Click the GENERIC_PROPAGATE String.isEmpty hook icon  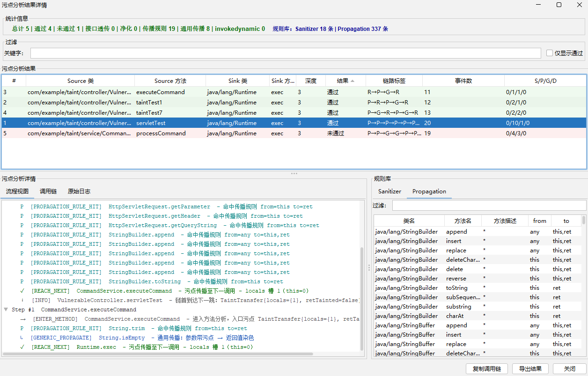pos(22,338)
